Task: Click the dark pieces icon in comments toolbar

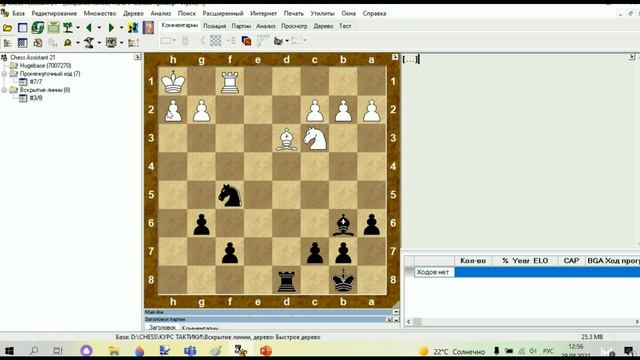Action: 278,41
